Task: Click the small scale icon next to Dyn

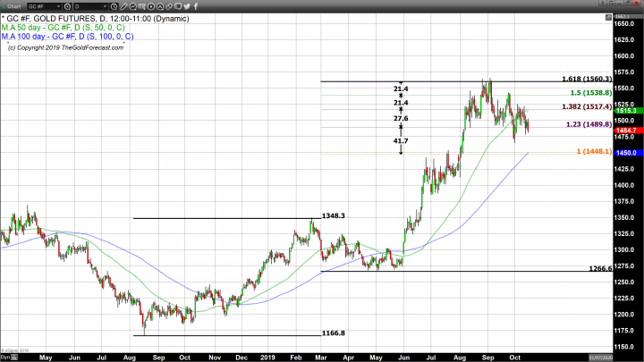Action: pos(14,358)
